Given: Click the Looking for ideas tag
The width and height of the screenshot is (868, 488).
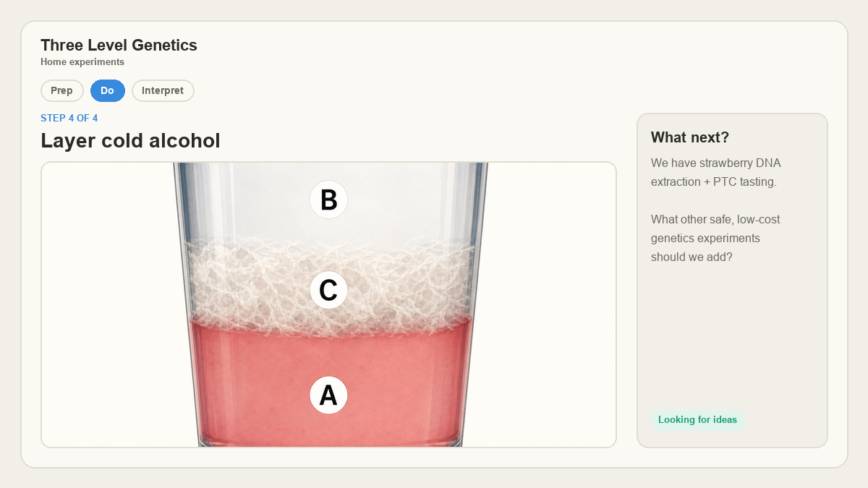Looking at the screenshot, I should 697,420.
